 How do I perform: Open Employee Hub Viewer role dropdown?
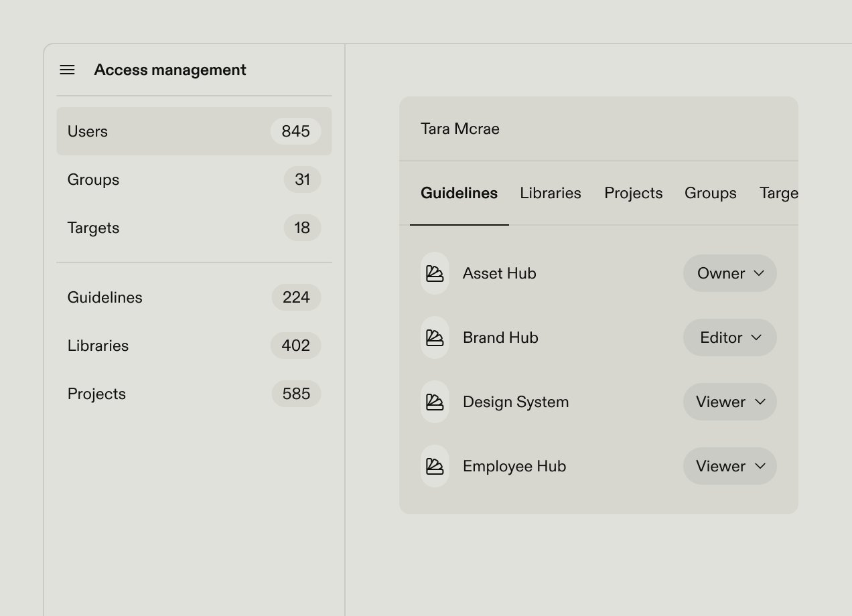[729, 466]
